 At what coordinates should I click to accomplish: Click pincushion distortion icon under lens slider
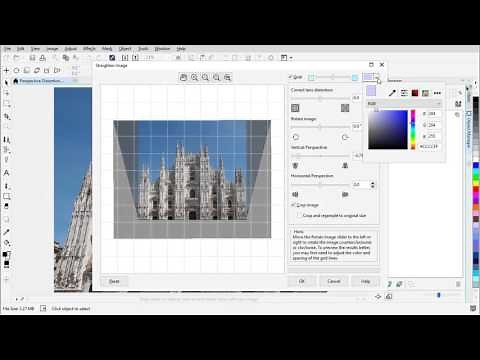[x=295, y=108]
